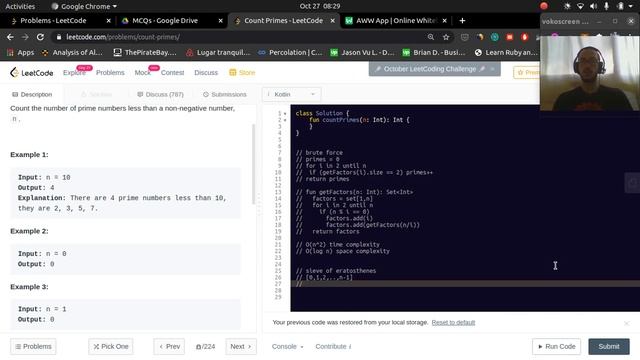
Task: Select the Submissions tab
Action: [x=224, y=94]
